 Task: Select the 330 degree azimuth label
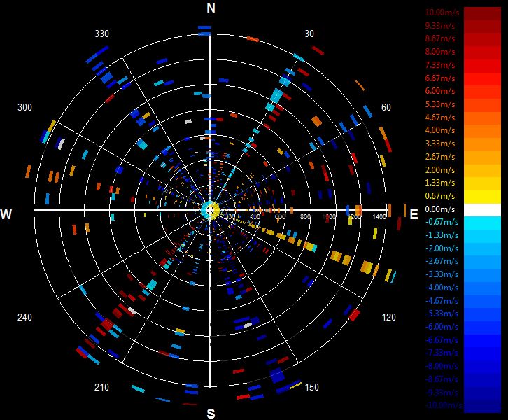(x=101, y=34)
